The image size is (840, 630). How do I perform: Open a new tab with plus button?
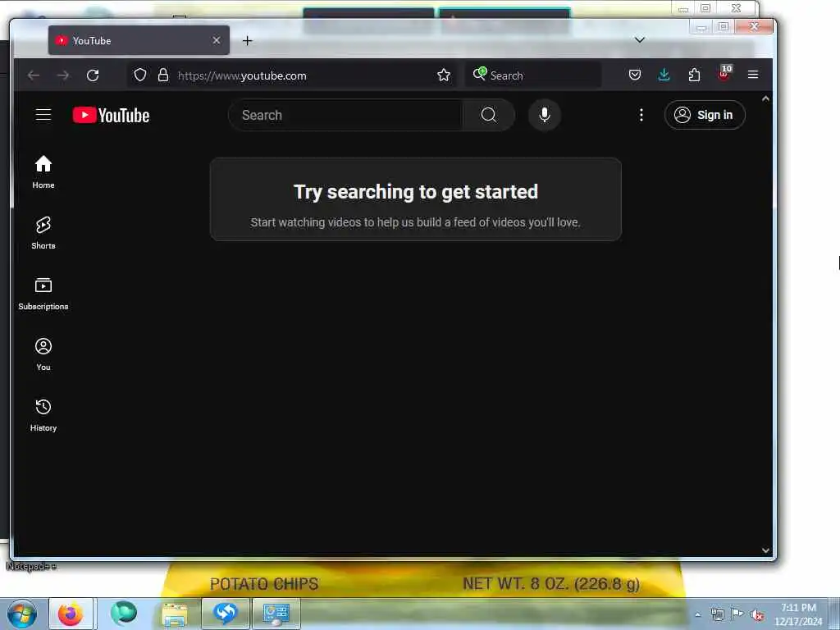coord(248,41)
